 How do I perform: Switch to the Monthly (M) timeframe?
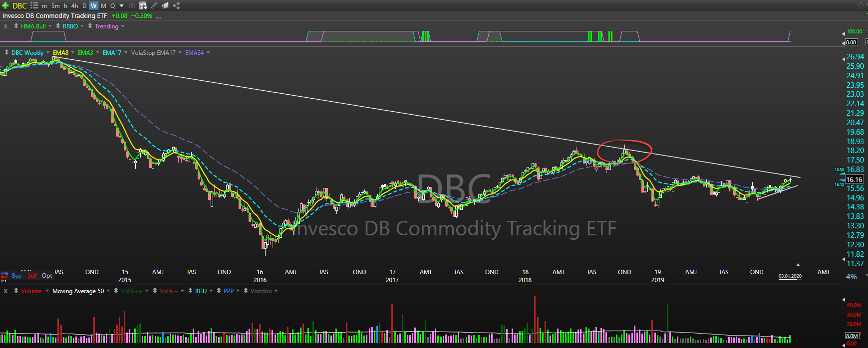(x=103, y=6)
